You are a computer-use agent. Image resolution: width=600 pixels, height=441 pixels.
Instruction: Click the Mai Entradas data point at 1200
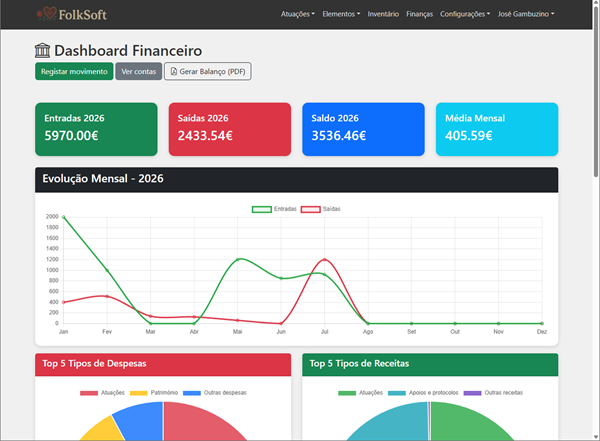click(238, 260)
